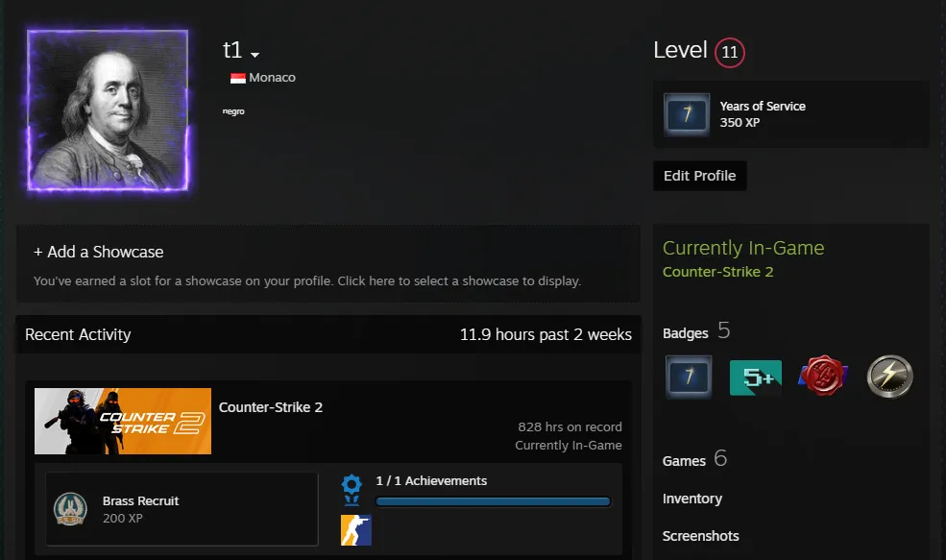Click the achievements progress bar

(x=493, y=501)
